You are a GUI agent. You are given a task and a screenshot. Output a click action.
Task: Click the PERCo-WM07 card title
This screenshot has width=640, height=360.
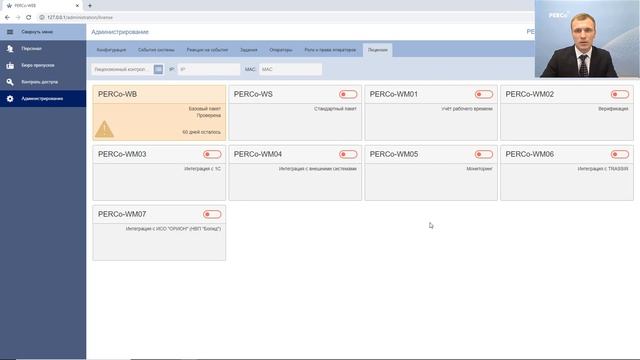click(x=122, y=214)
